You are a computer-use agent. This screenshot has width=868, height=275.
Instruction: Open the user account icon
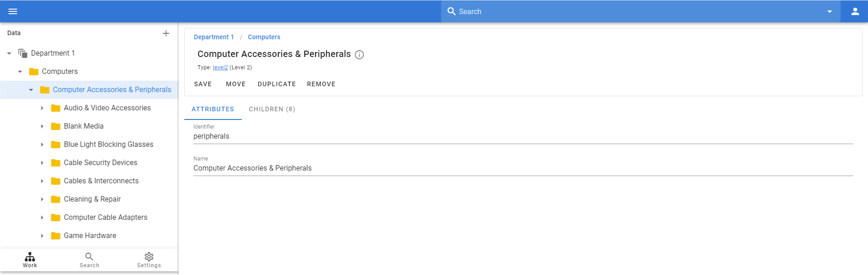pos(855,11)
